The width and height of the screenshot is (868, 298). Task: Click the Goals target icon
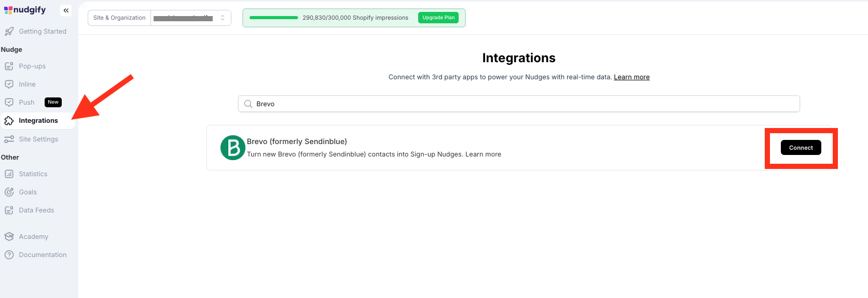pyautogui.click(x=9, y=192)
